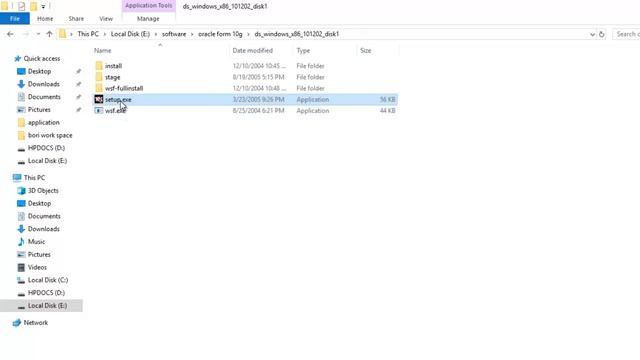Click the wsf.exe application icon
Viewport: 640px width, 360px height.
point(99,111)
